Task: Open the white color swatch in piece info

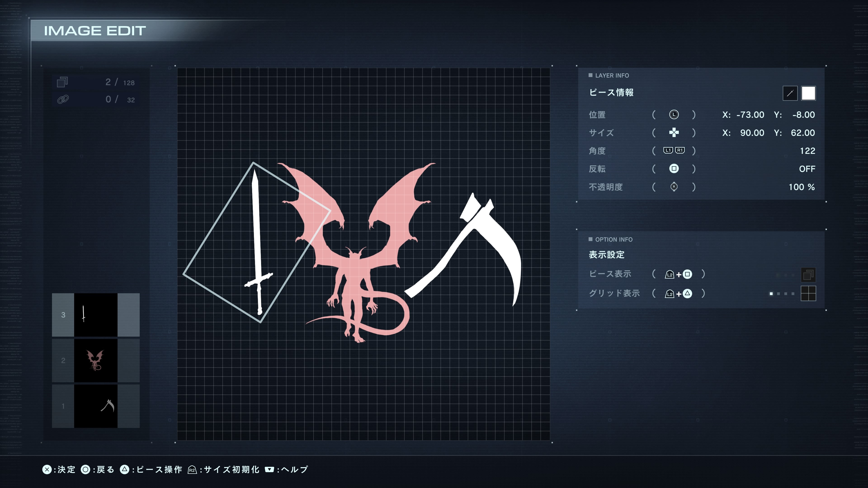Action: click(808, 93)
